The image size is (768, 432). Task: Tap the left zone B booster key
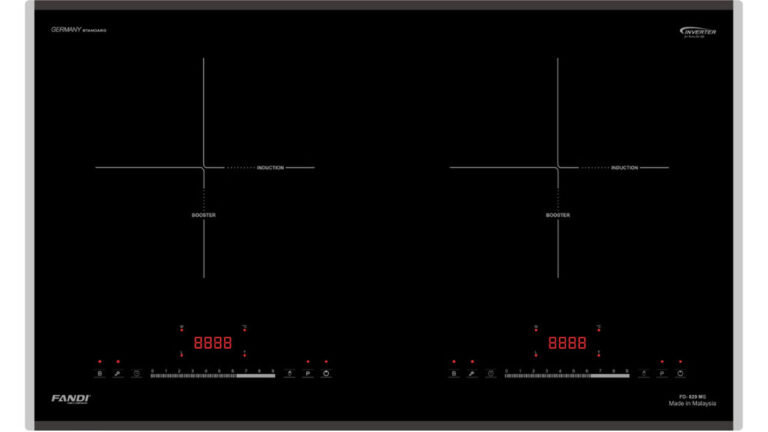click(99, 373)
